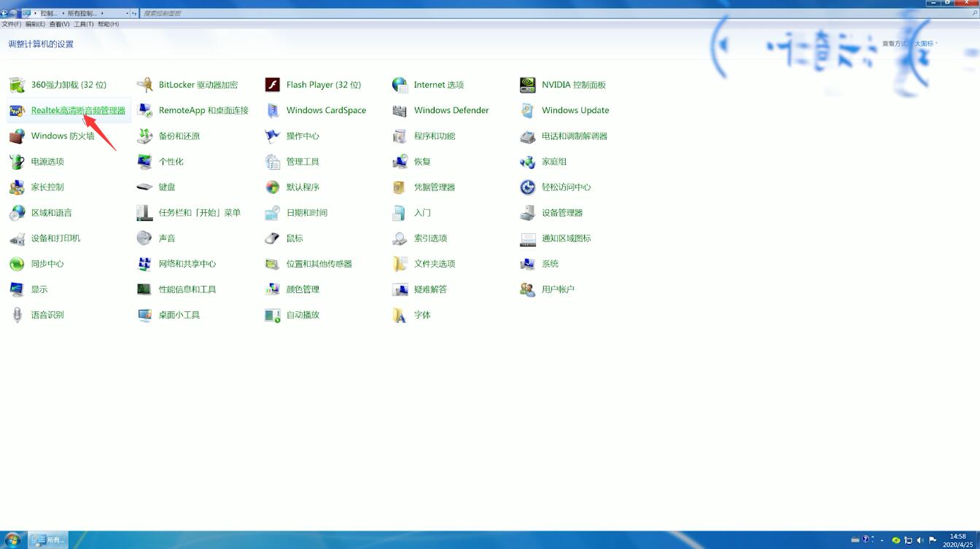Open the 疑难解答 link
The width and height of the screenshot is (980, 549).
pyautogui.click(x=431, y=289)
